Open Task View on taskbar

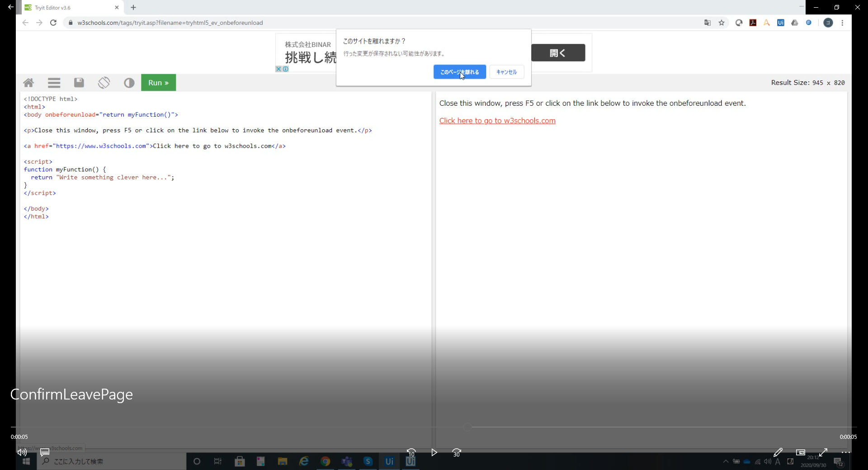click(x=218, y=461)
